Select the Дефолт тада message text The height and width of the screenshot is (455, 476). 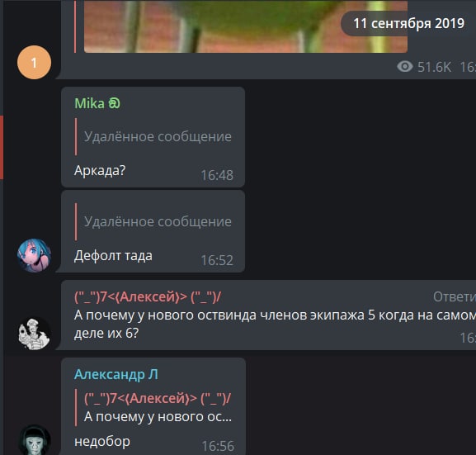pos(113,256)
